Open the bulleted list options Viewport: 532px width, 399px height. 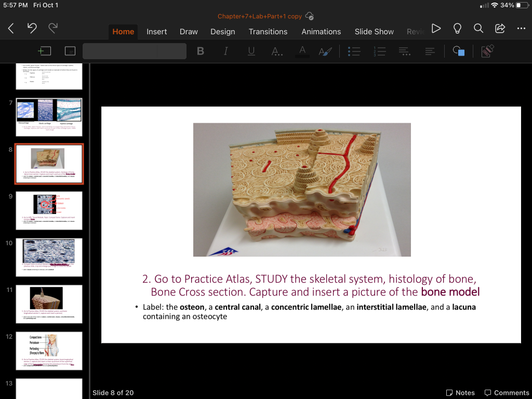tap(353, 51)
